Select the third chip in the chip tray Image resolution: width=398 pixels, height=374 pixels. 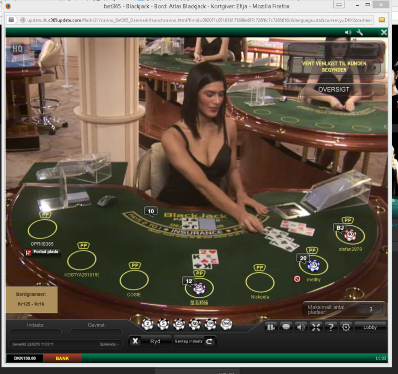point(179,324)
